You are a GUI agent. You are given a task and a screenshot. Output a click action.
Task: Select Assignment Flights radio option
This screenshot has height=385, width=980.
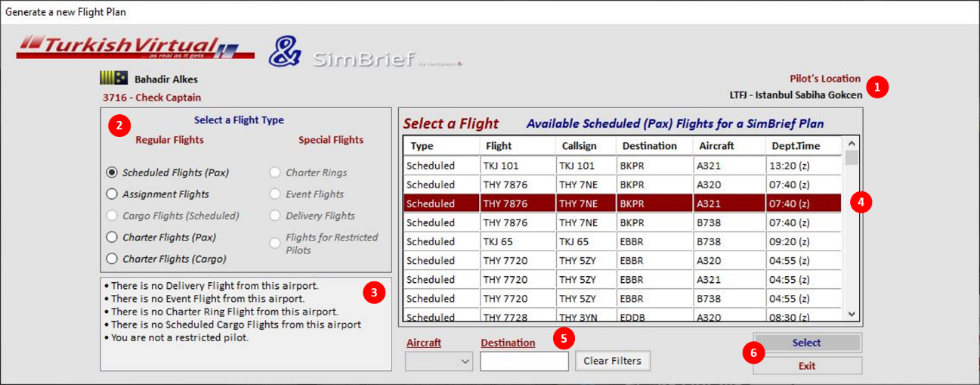(x=158, y=194)
